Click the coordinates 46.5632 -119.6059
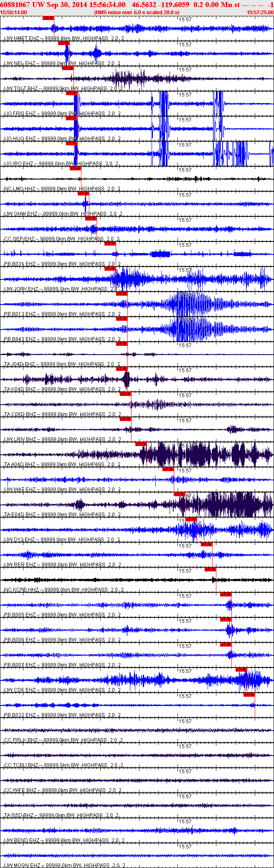 click(160, 5)
